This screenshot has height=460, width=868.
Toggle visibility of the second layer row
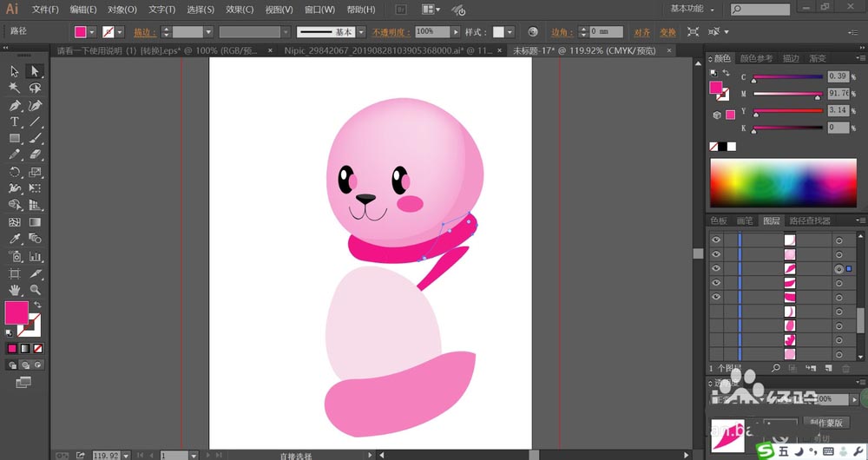[x=716, y=254]
